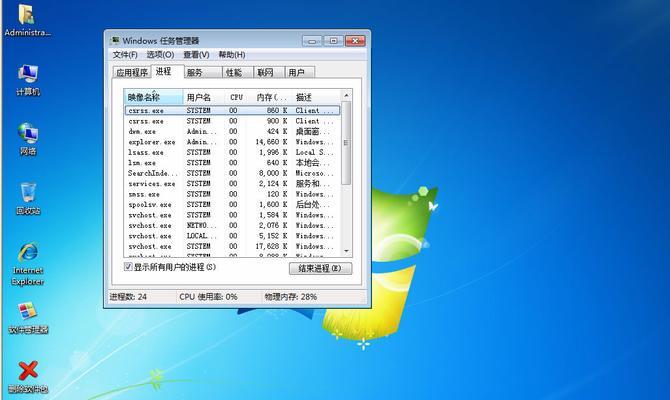Image resolution: width=670 pixels, height=400 pixels.
Task: Switch to the 联网 tab
Action: [269, 73]
